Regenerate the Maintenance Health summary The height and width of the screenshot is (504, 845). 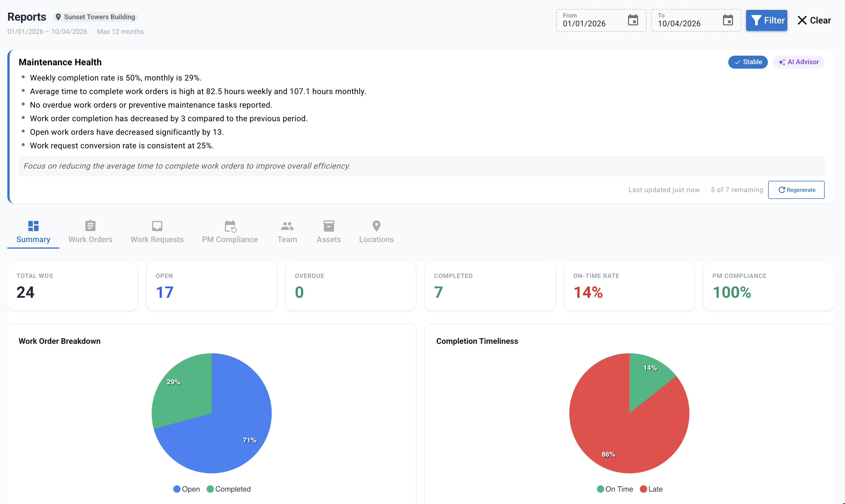[796, 190]
